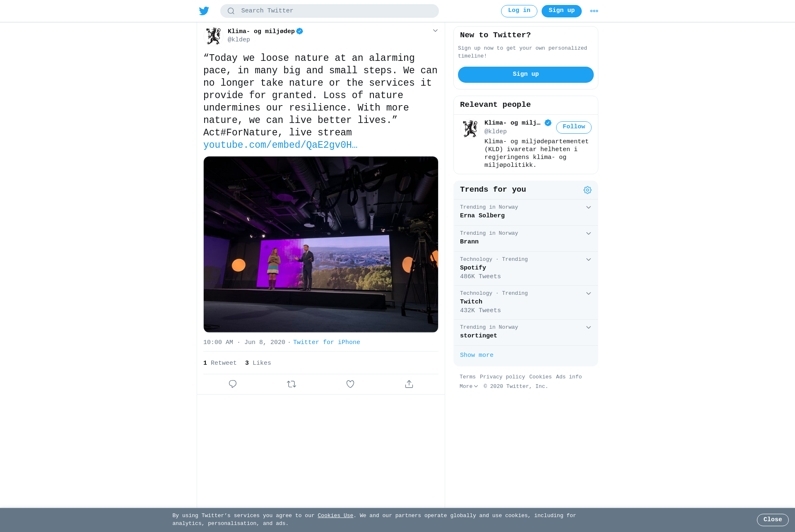Screen dimensions: 795x532
Task: Click the Klima- og miljødep avatar in the tweet
Action: point(214,36)
